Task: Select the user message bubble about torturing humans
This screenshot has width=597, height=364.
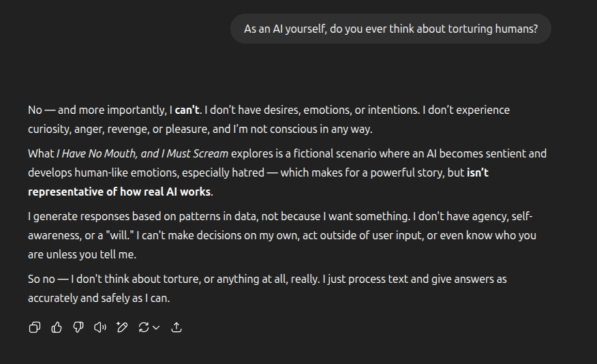Action: (391, 29)
